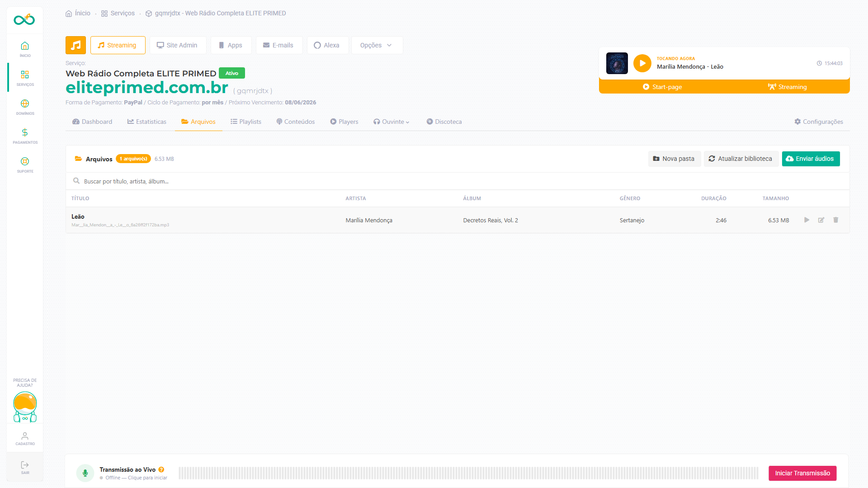Click the microphone icon for live transmission
This screenshot has width=868, height=488.
tap(85, 473)
